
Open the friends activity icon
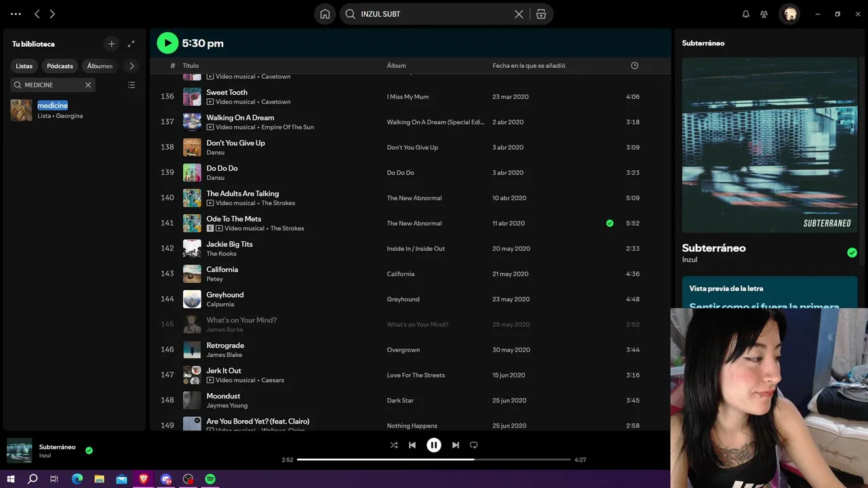[x=764, y=14]
